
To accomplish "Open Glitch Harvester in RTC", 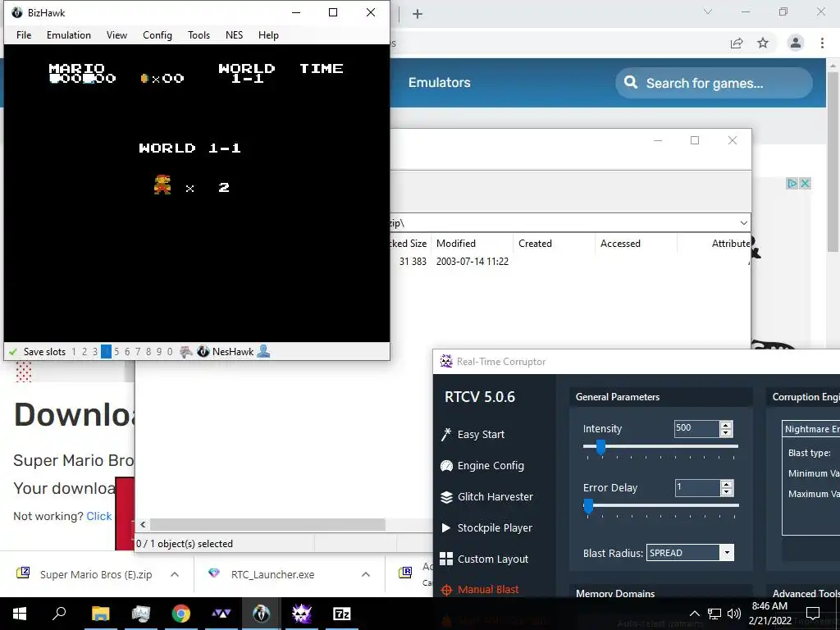I will pos(495,496).
